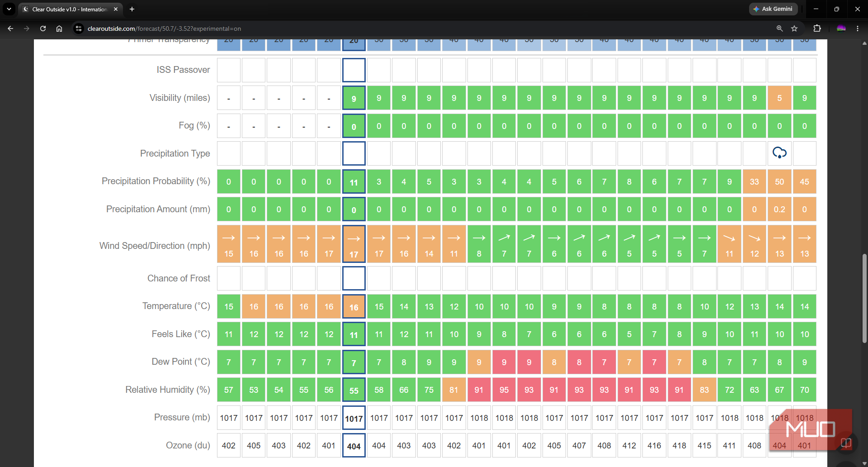The width and height of the screenshot is (868, 467).
Task: Click the orange visibility cell showing 5
Action: [x=779, y=98]
